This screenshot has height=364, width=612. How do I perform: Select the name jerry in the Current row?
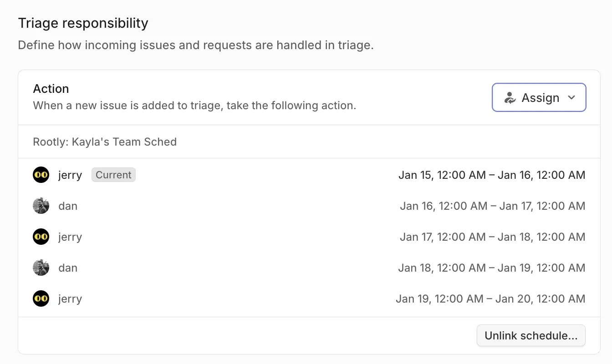[70, 175]
